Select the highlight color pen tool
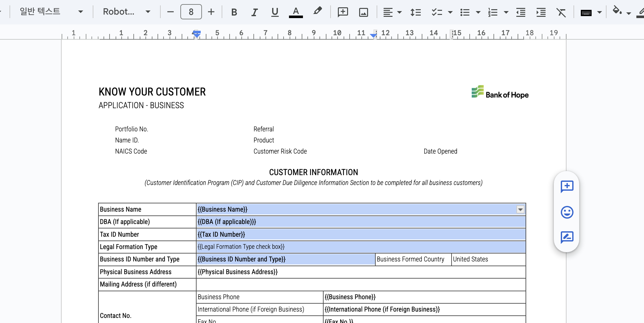The image size is (644, 323). tap(317, 11)
